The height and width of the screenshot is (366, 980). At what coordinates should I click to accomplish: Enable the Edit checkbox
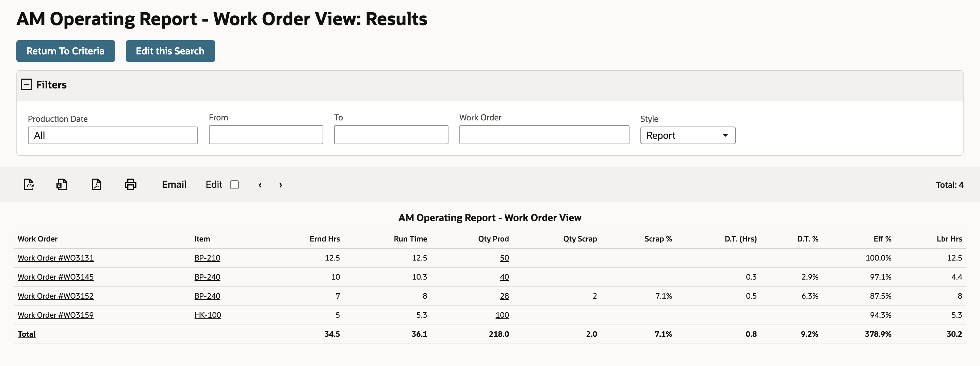[234, 185]
